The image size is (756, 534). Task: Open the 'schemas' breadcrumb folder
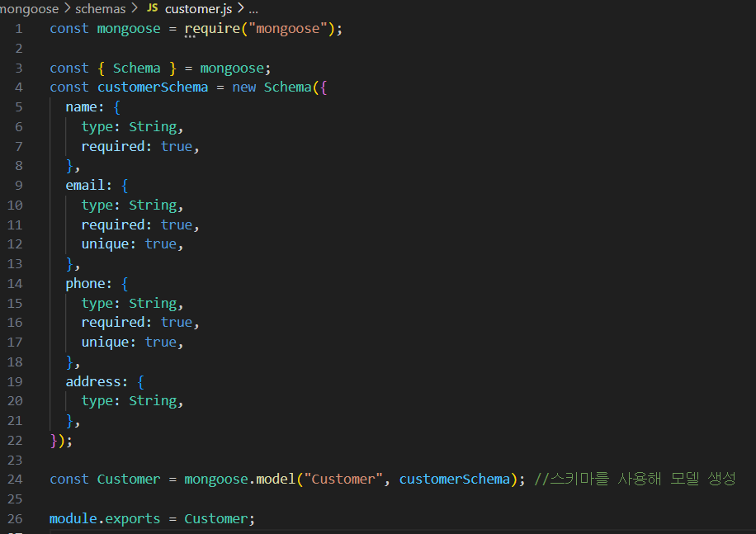101,9
